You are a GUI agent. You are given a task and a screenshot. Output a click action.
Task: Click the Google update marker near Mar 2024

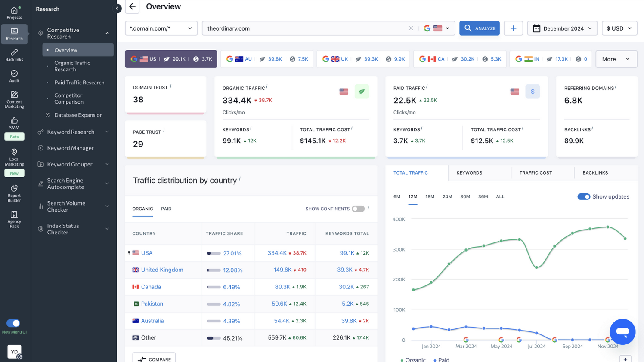point(466,340)
